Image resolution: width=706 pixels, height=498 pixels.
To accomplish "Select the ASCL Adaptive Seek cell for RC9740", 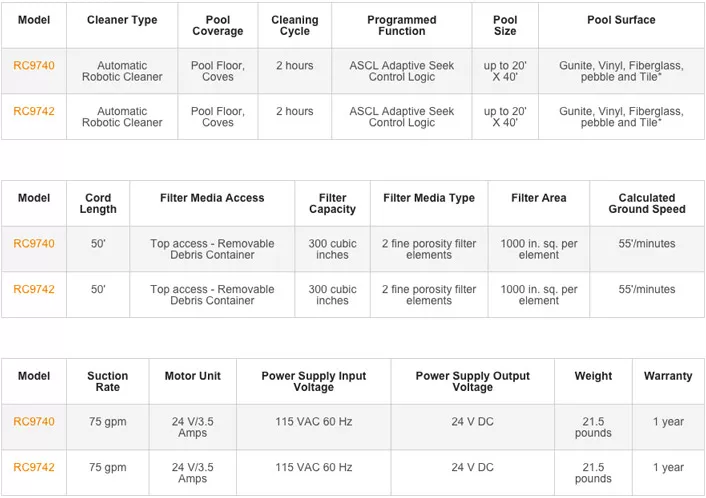I will click(402, 71).
